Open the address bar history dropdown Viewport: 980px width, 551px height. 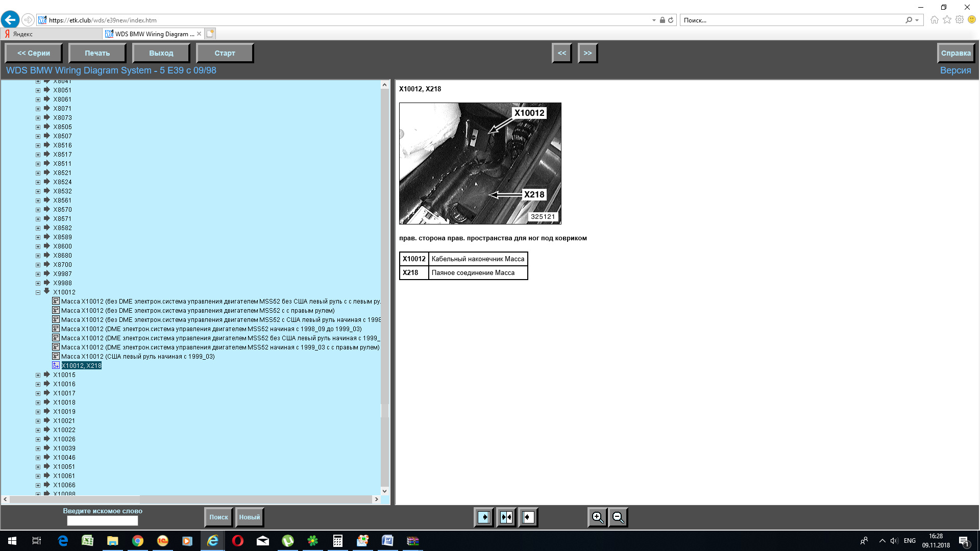(654, 20)
